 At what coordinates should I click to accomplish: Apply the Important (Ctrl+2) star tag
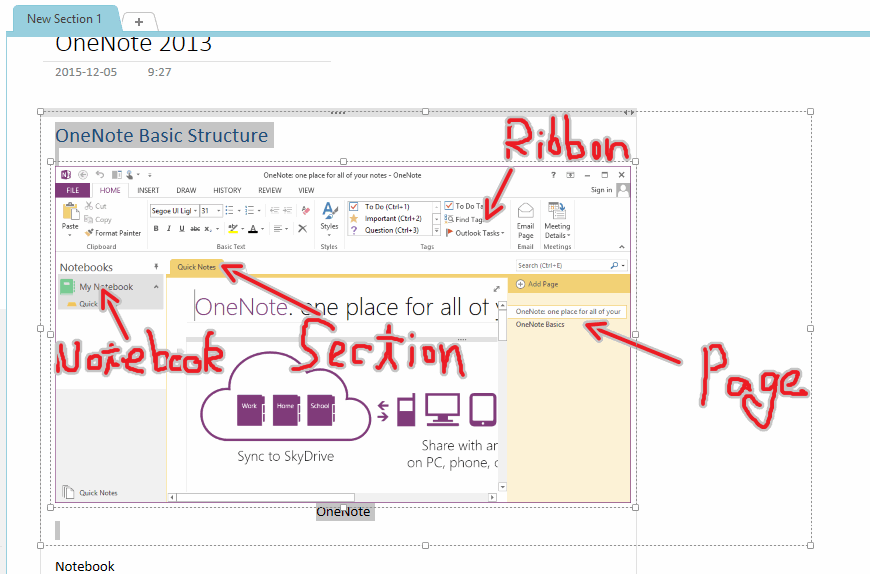(x=387, y=219)
